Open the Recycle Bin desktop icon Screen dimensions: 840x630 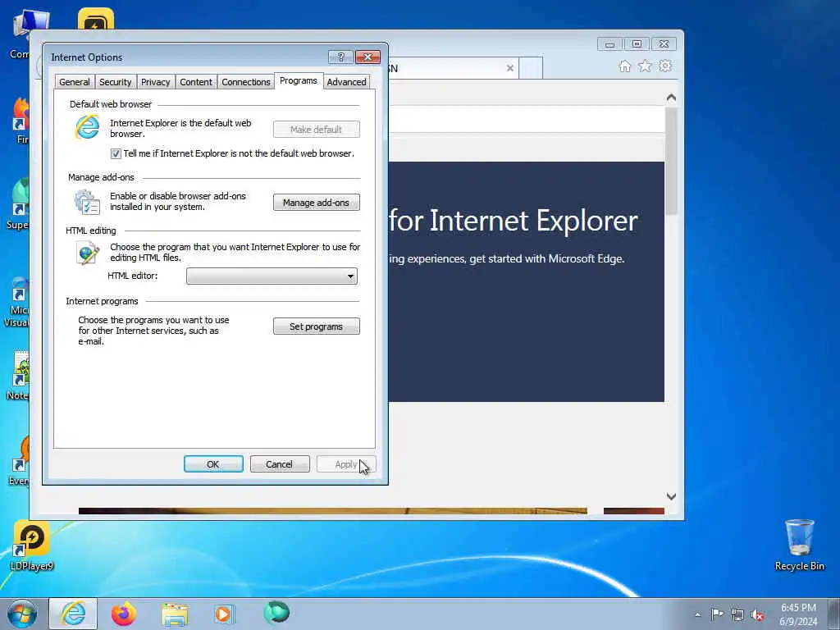(799, 545)
